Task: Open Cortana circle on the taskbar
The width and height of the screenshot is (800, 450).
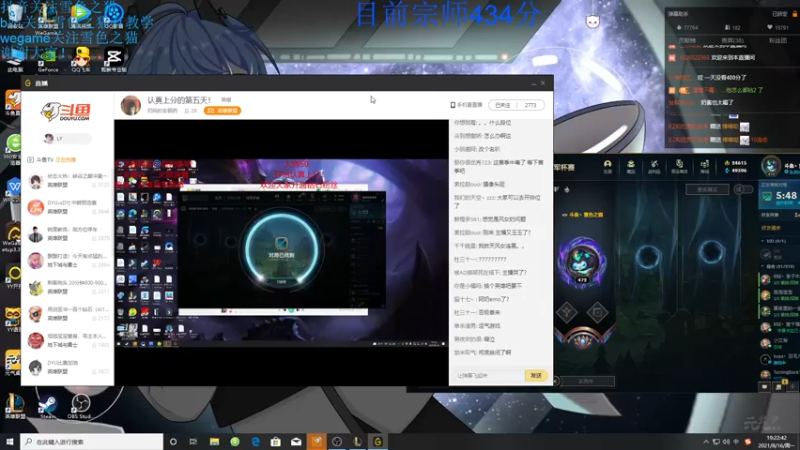Action: click(x=173, y=441)
